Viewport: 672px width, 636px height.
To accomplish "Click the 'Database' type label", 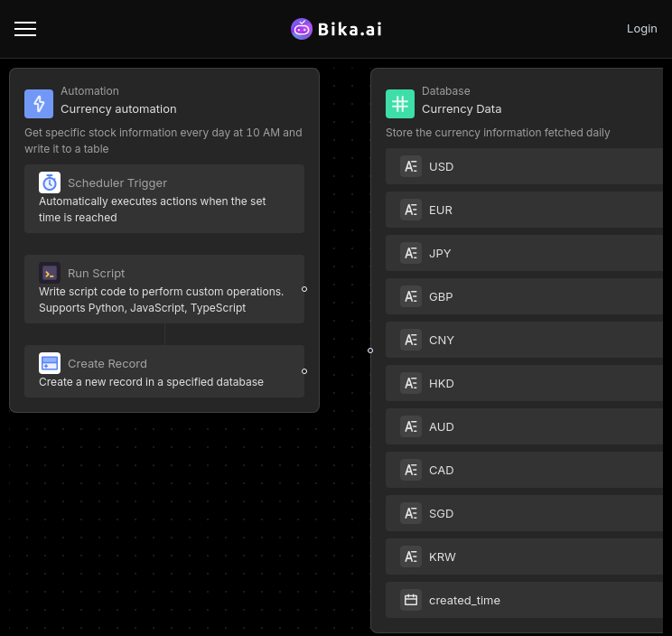I will tap(445, 91).
